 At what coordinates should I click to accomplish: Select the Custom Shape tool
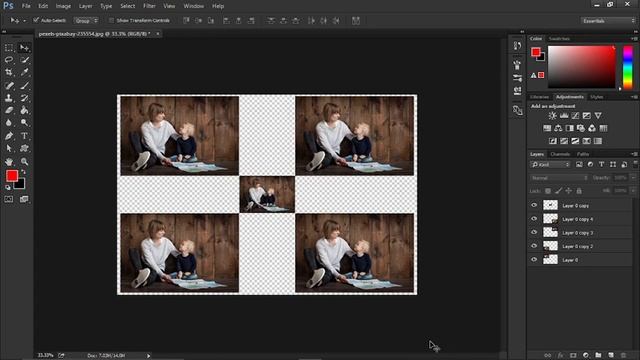point(24,149)
